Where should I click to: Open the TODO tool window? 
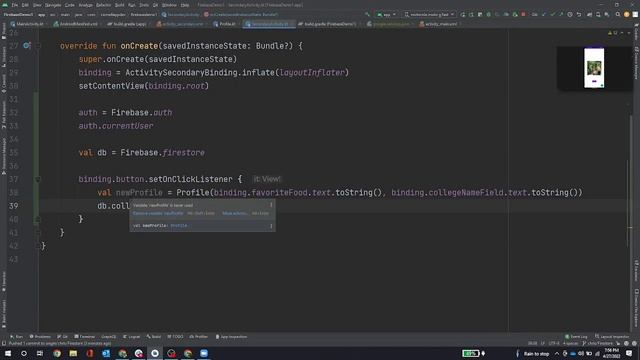click(175, 337)
